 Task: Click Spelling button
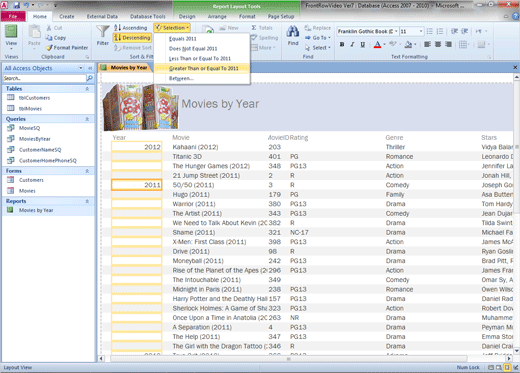coord(265,38)
